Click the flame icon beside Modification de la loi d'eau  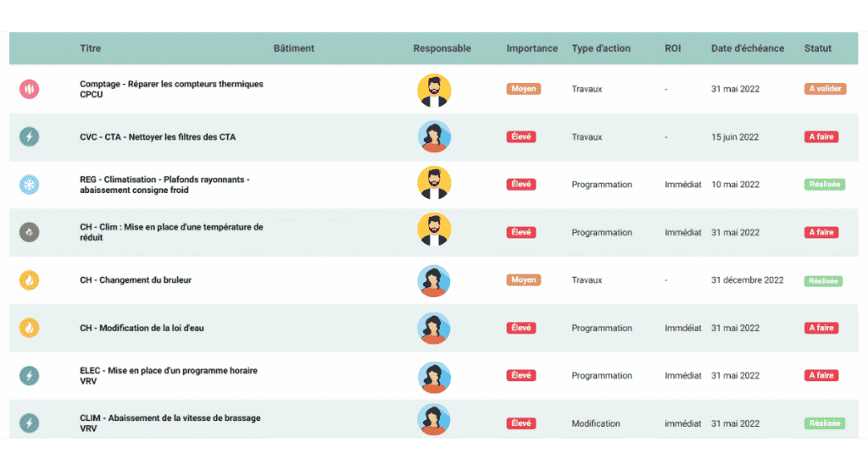coord(29,328)
